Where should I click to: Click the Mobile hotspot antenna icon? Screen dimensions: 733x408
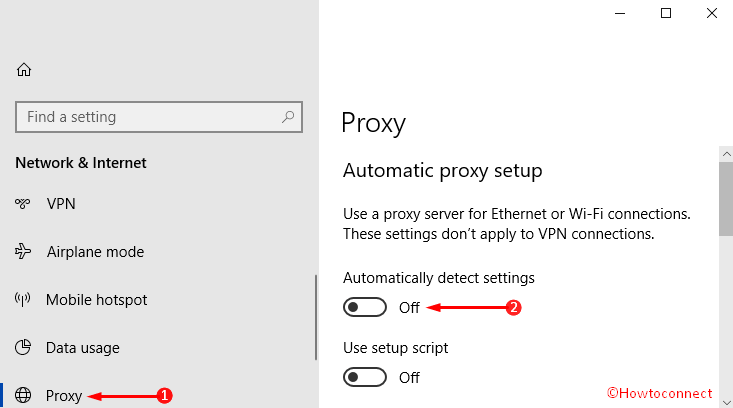click(x=22, y=299)
